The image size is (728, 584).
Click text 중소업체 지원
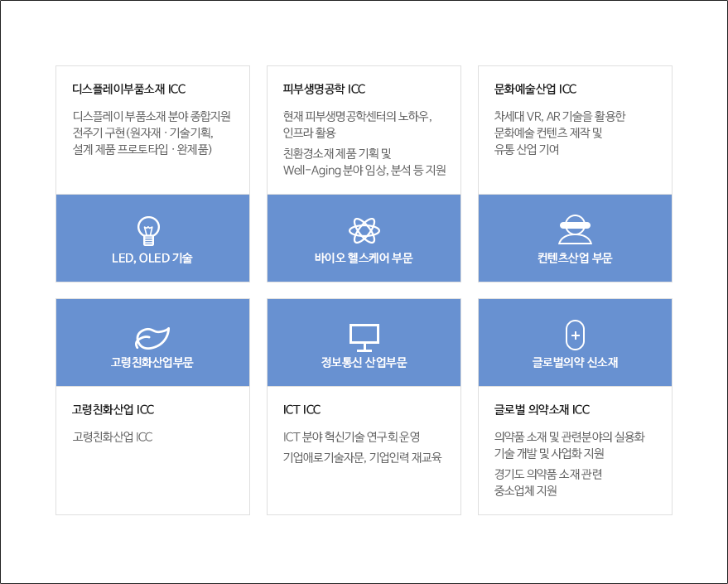(526, 491)
